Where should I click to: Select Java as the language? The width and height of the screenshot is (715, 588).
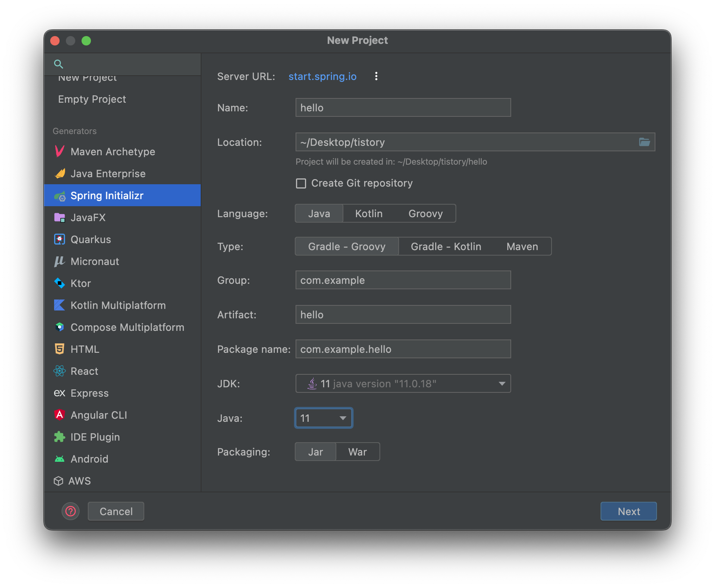point(319,214)
